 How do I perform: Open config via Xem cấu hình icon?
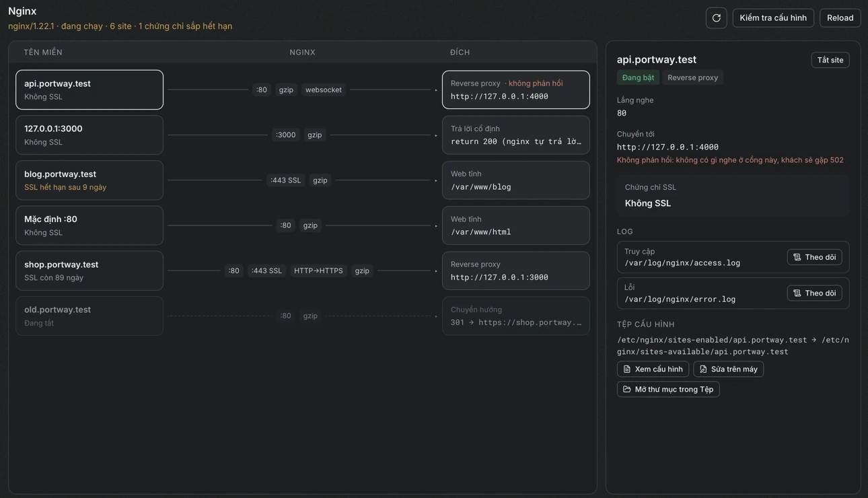point(627,369)
